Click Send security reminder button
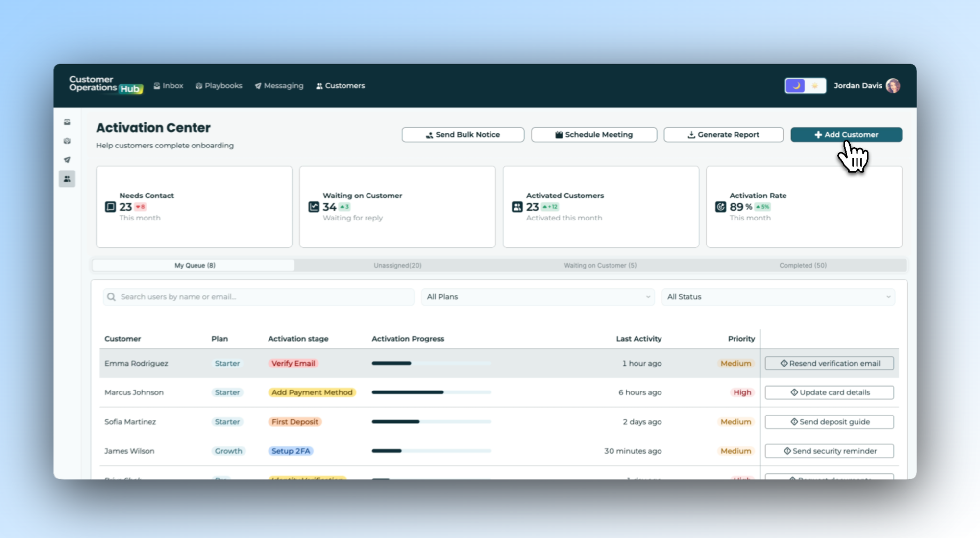Screen dimensions: 980x538 (x=829, y=451)
